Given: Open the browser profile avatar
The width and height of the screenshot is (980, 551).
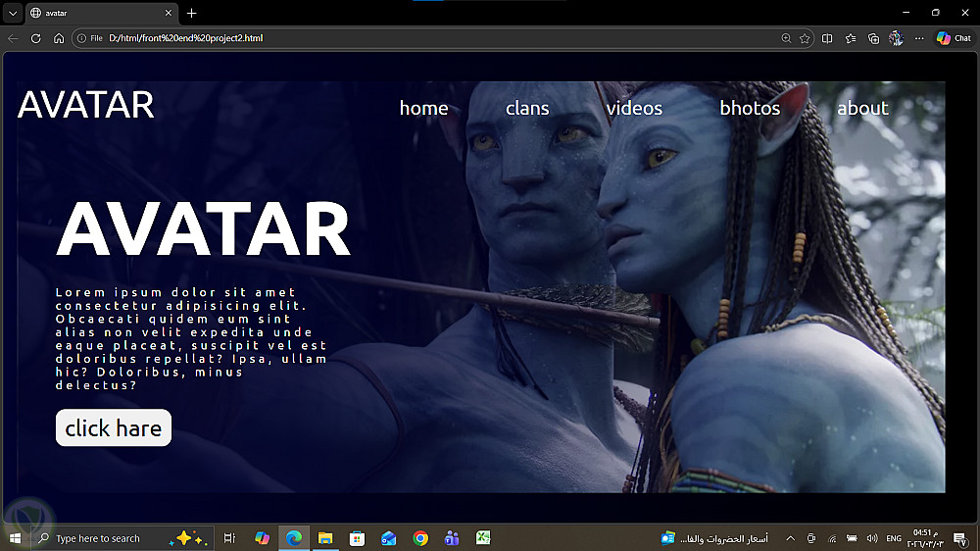Looking at the screenshot, I should (897, 38).
